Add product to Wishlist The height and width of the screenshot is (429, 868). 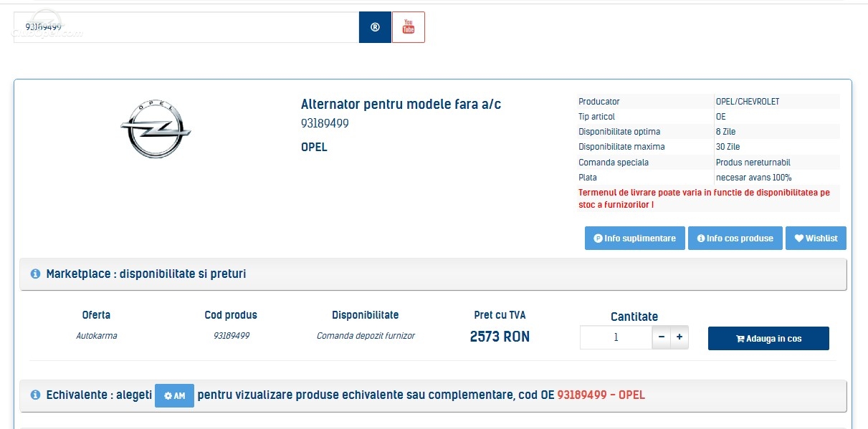[816, 238]
